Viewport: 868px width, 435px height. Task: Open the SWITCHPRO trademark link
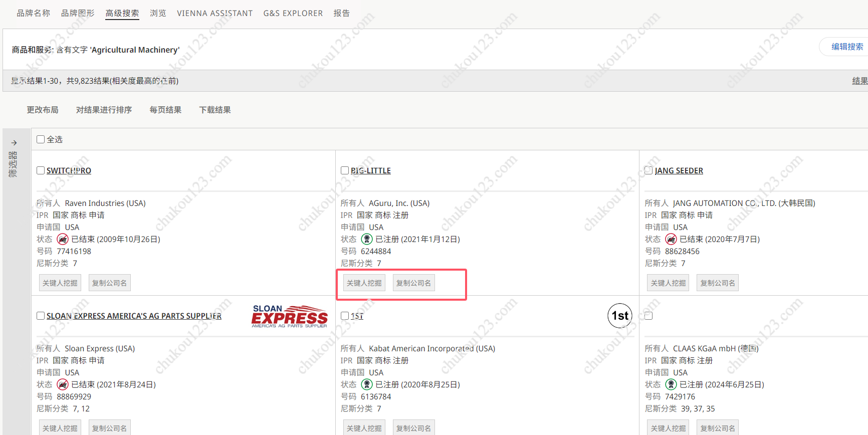click(69, 170)
